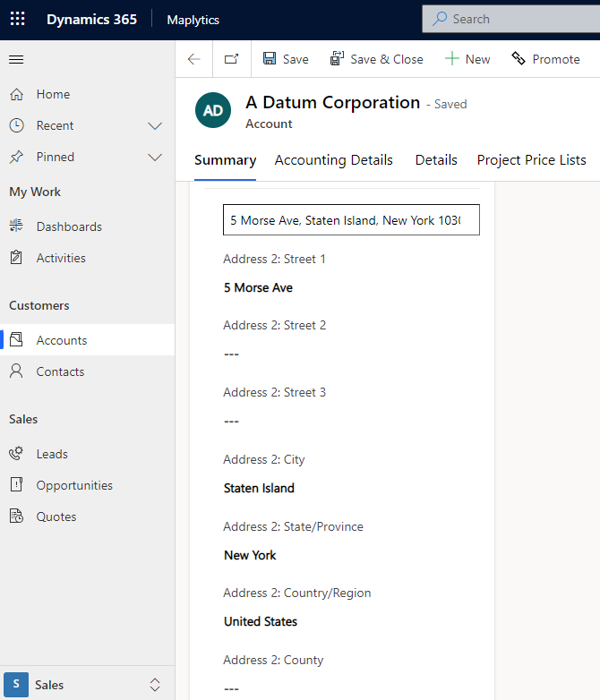
Task: Click the Maplytics app name
Action: click(193, 20)
